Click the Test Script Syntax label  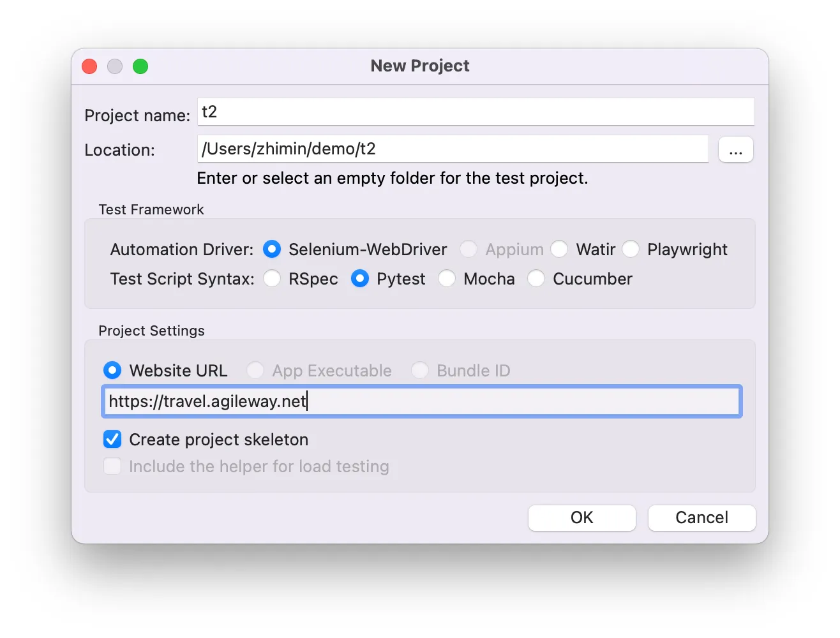182,279
